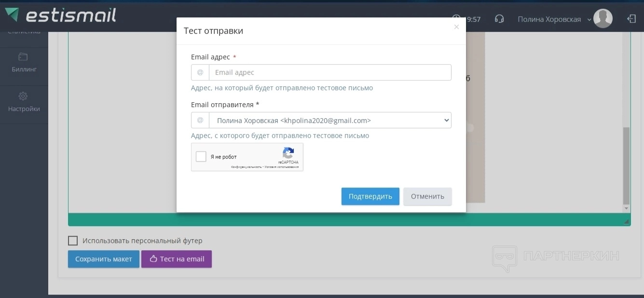Viewport: 644px width, 298px height.
Task: Click the editor vertical scrollbar thumb
Action: point(626,166)
